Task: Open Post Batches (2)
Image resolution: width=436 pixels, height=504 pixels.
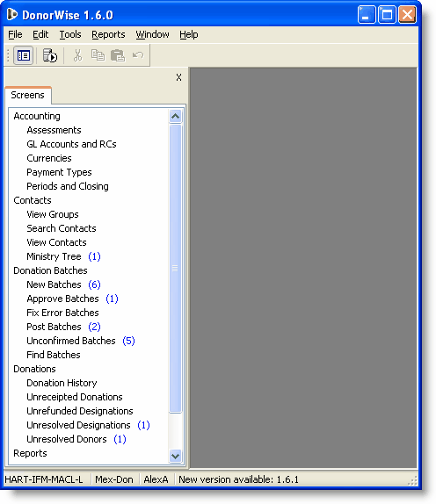Action: coord(63,327)
